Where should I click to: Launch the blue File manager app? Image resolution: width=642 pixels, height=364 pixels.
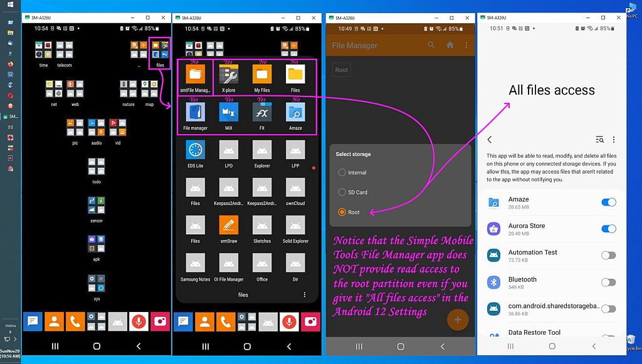point(196,113)
